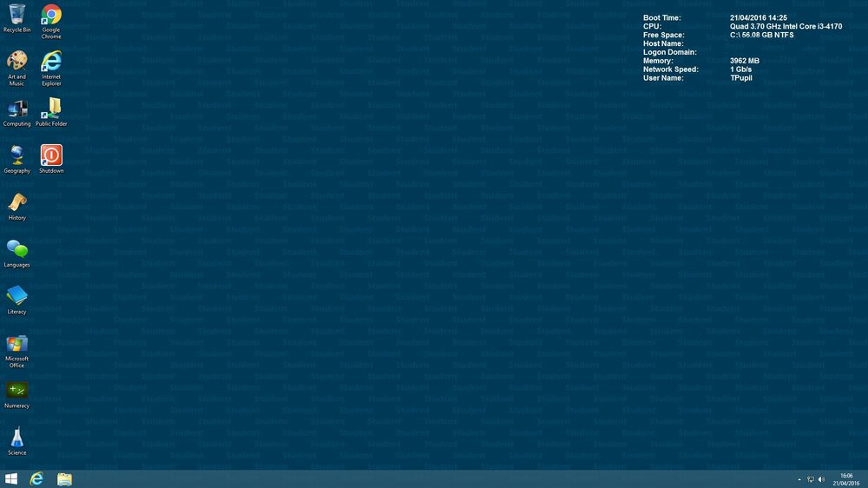Launch Google Chrome from the desktop

(x=51, y=22)
